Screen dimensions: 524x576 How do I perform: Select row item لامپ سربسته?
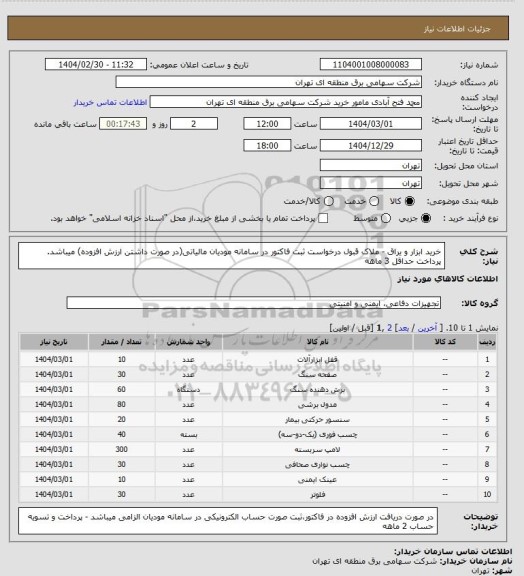click(x=258, y=450)
